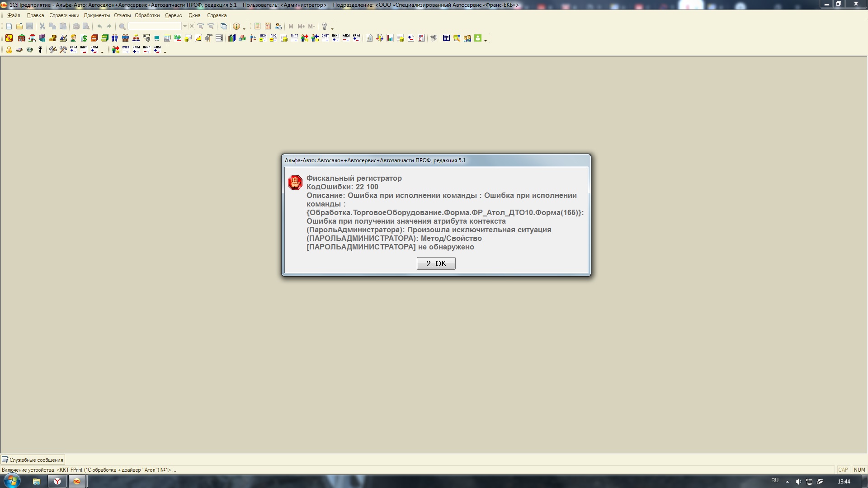This screenshot has width=868, height=488.
Task: Click the orange info help icon
Action: pos(236,26)
